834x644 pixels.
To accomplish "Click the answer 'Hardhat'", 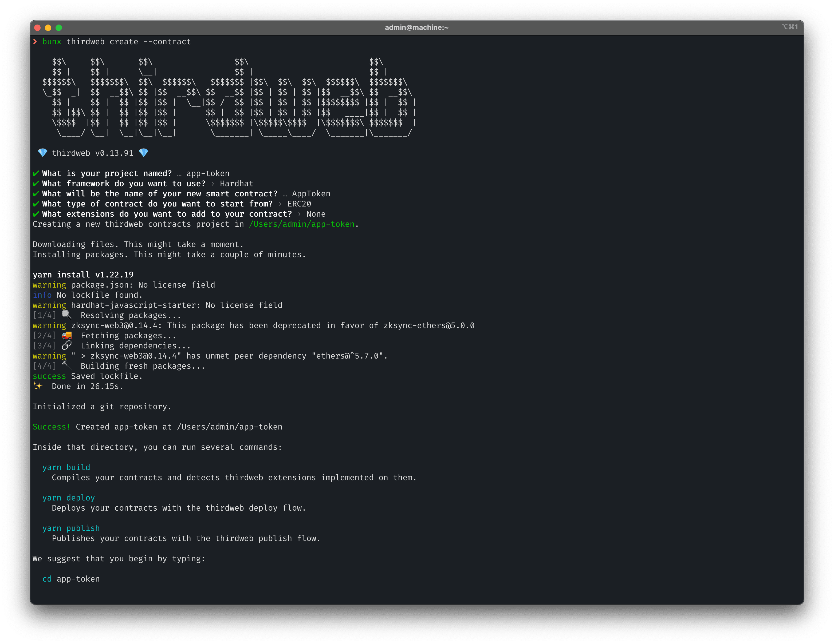I will click(x=236, y=184).
